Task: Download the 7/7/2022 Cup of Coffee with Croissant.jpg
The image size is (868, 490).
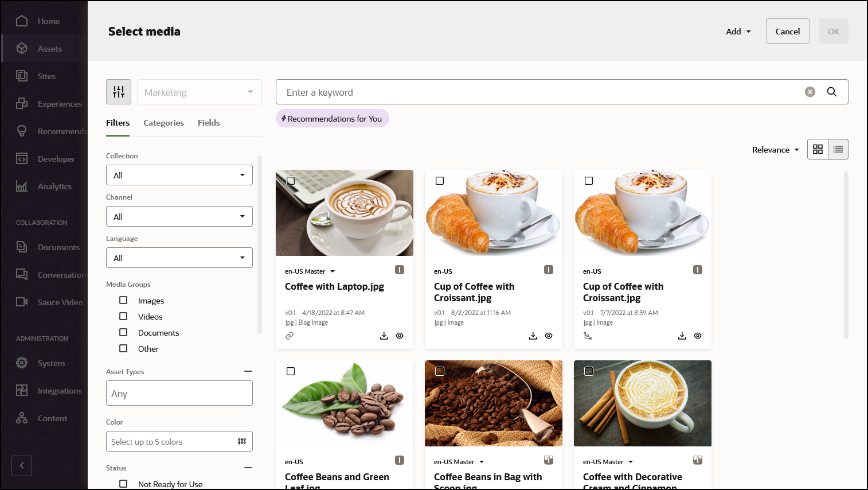Action: tap(682, 336)
